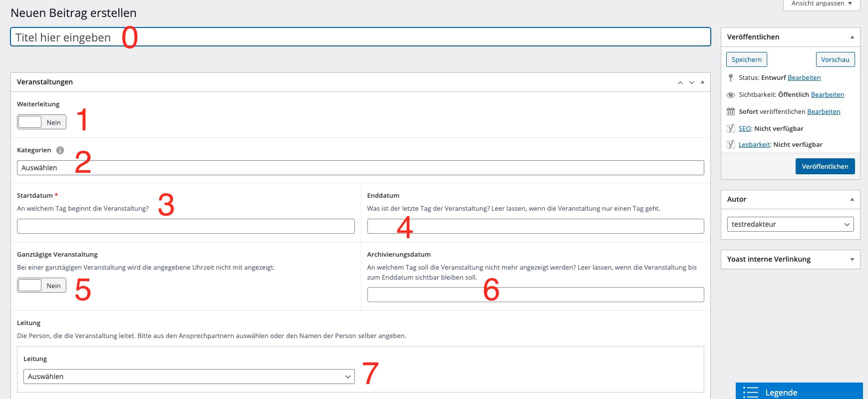
Task: Collapse the Veröffentlichen panel
Action: pyautogui.click(x=852, y=37)
